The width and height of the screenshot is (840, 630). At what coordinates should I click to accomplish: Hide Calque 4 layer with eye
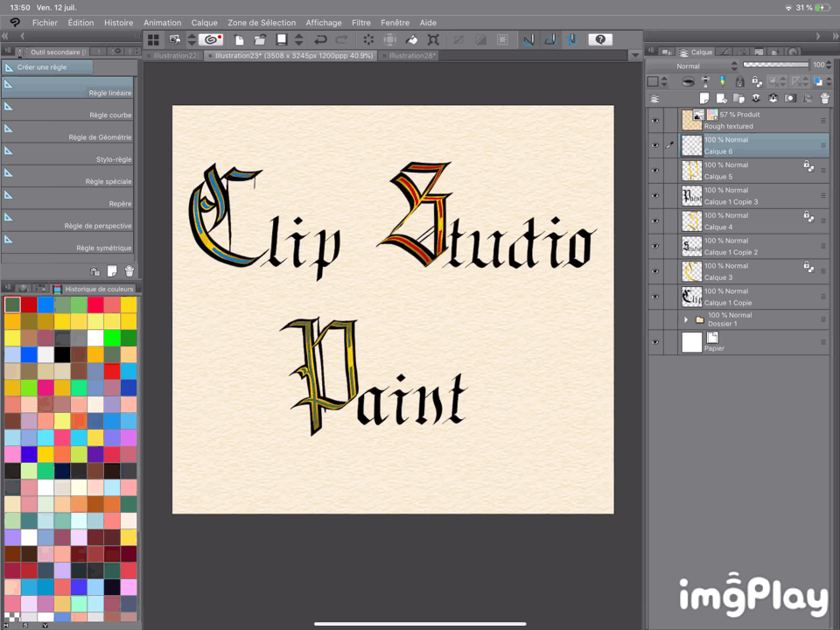[655, 220]
